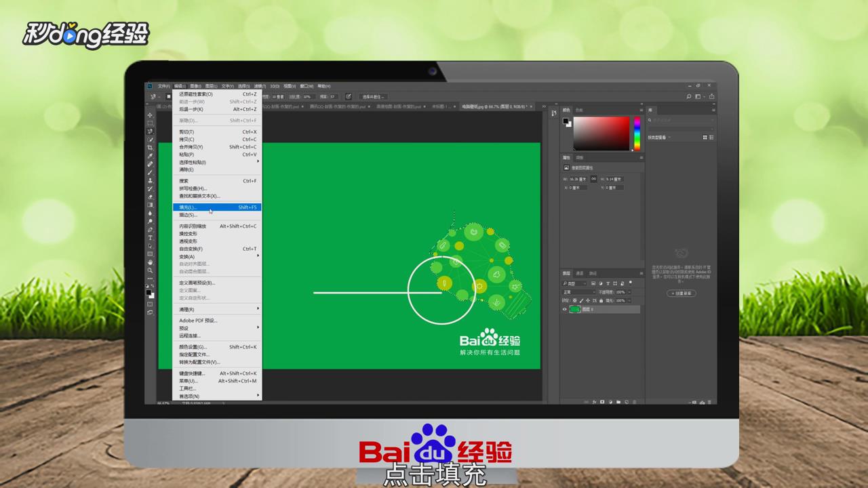Open the 文件(F) menu

coord(164,86)
